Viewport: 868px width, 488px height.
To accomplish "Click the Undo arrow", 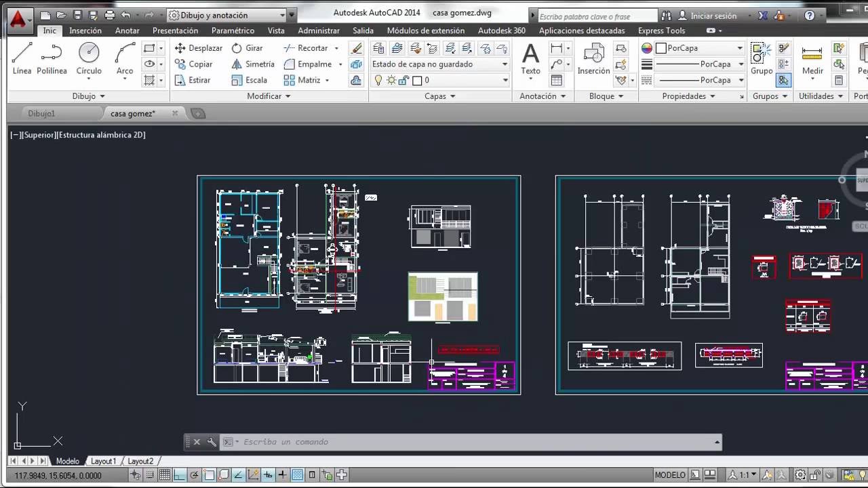I will tap(125, 15).
